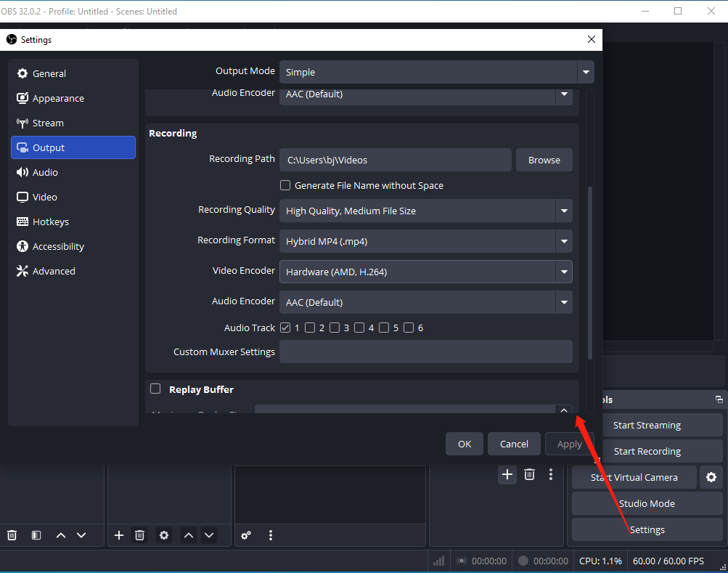The image size is (728, 573).
Task: Click the Custom Muxer Settings field
Action: coord(426,351)
